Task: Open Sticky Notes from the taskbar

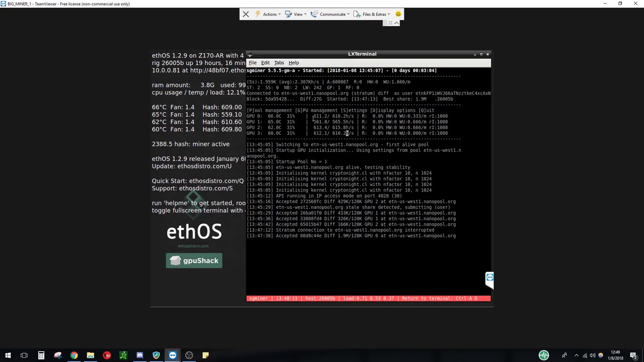Action: pyautogui.click(x=205, y=355)
